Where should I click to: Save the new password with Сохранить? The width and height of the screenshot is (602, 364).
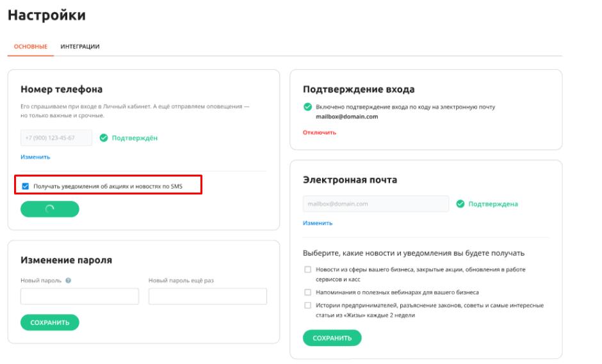coord(50,322)
